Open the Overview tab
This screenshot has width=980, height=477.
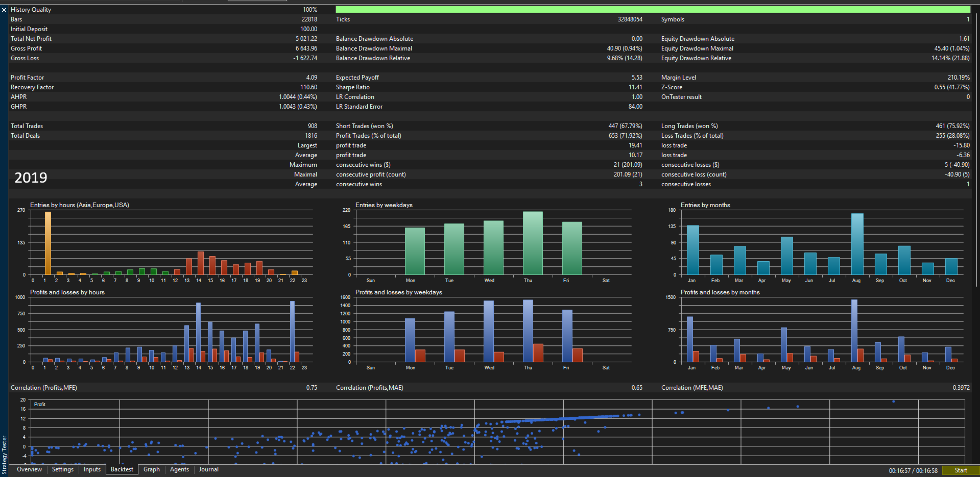[29, 469]
